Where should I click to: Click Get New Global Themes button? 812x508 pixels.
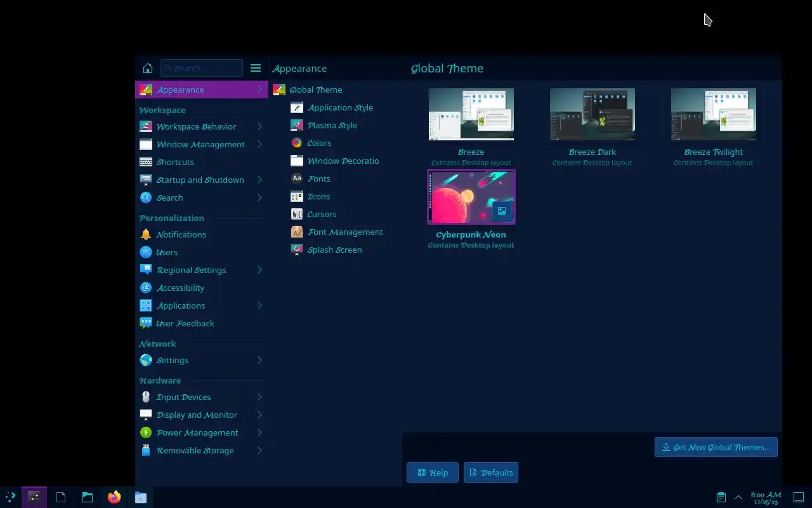(x=716, y=447)
